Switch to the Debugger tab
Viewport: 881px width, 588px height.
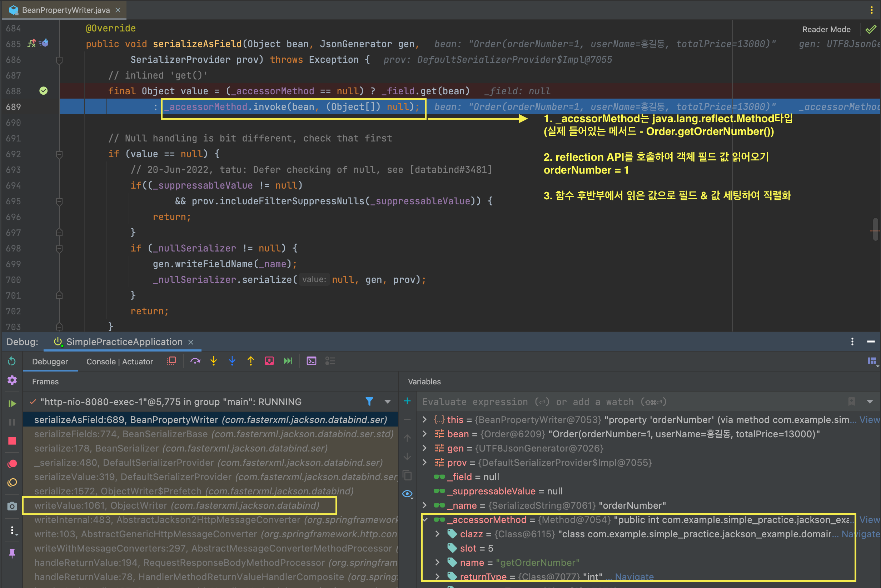(50, 362)
